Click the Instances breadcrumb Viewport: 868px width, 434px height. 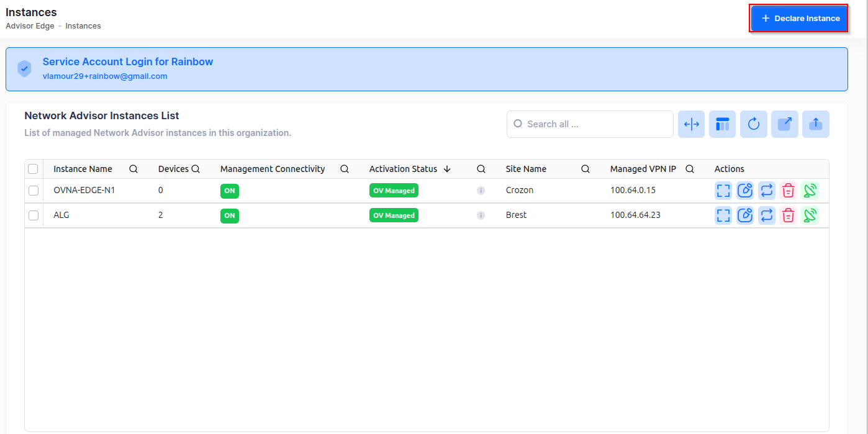(x=83, y=26)
